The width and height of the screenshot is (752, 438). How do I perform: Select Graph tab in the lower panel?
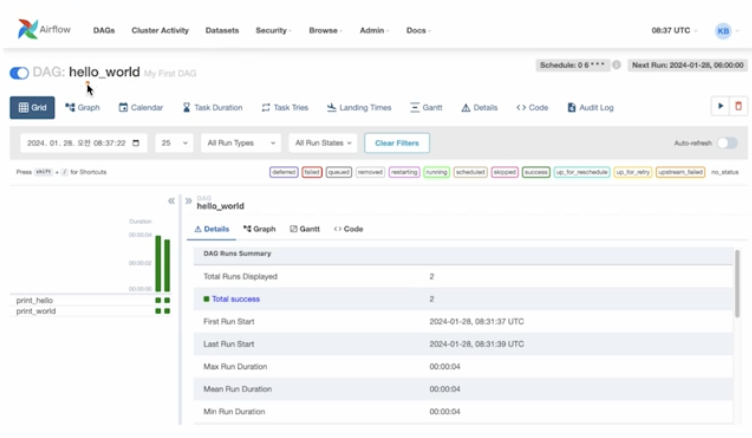259,229
